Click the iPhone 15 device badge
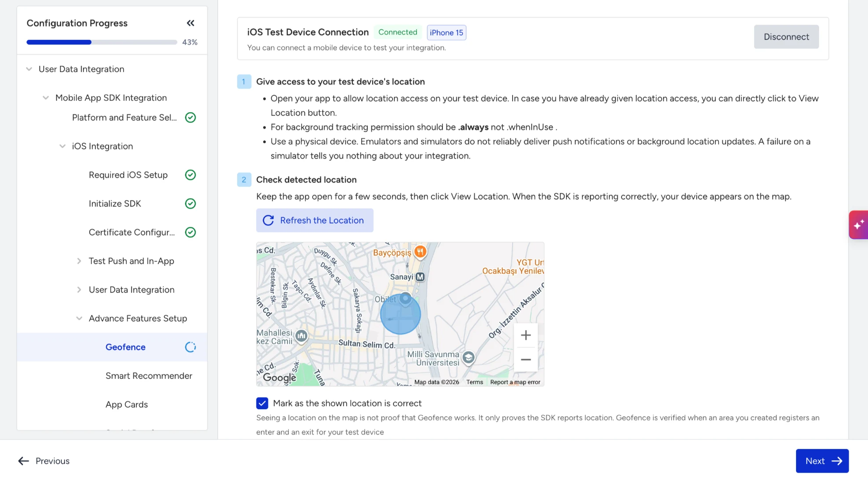 pyautogui.click(x=446, y=33)
